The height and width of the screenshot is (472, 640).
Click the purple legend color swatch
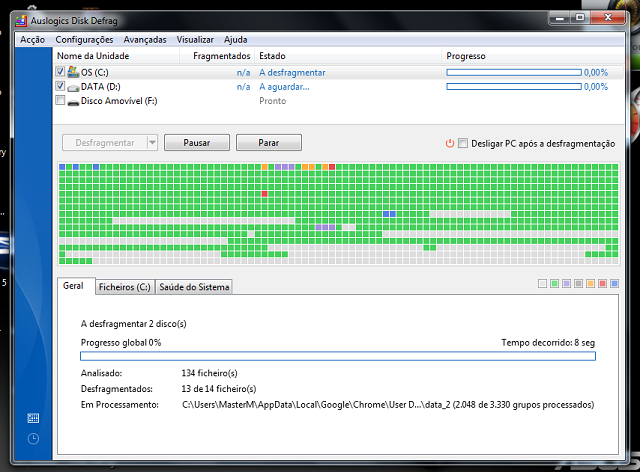point(567,283)
